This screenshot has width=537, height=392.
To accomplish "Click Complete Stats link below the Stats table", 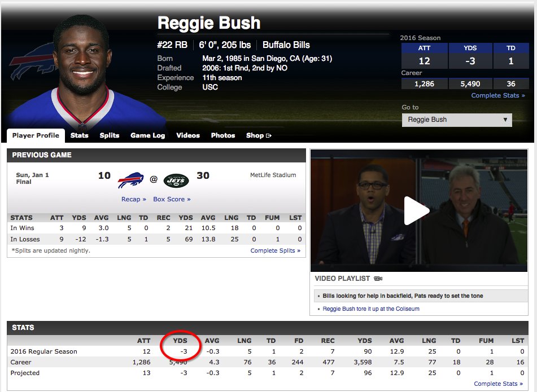I will pos(498,384).
